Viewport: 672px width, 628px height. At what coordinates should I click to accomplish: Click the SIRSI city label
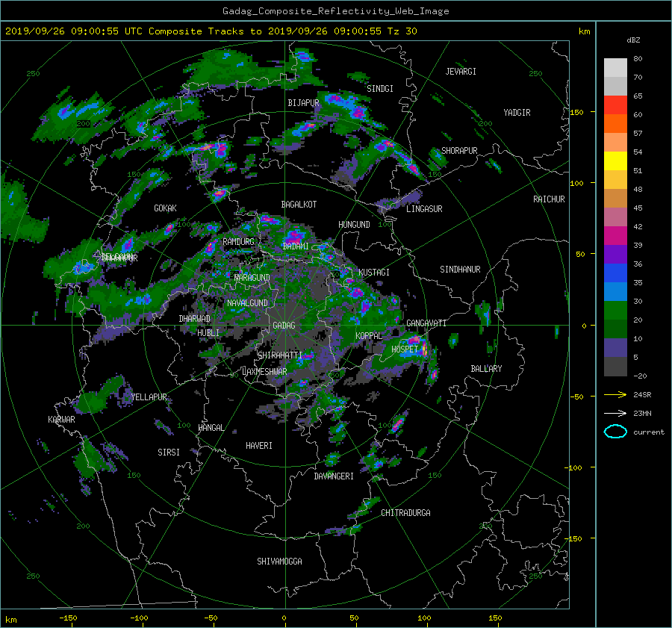point(169,453)
